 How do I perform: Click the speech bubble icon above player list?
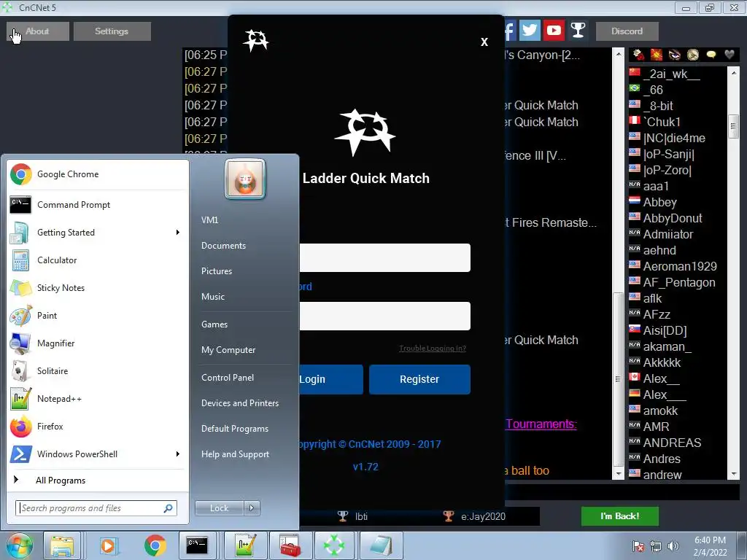click(x=711, y=55)
